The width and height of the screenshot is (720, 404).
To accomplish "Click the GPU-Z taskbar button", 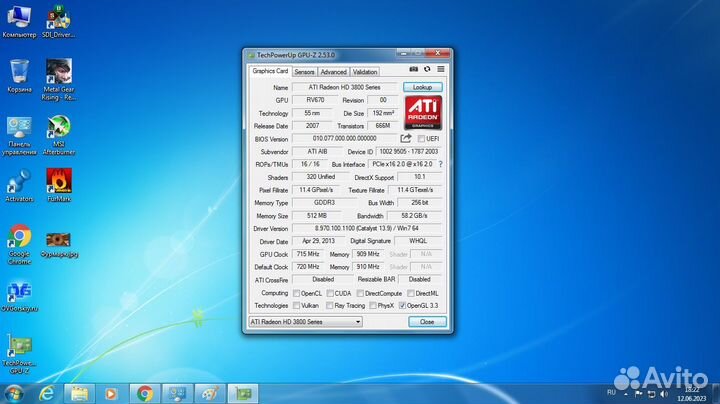I will (x=243, y=394).
